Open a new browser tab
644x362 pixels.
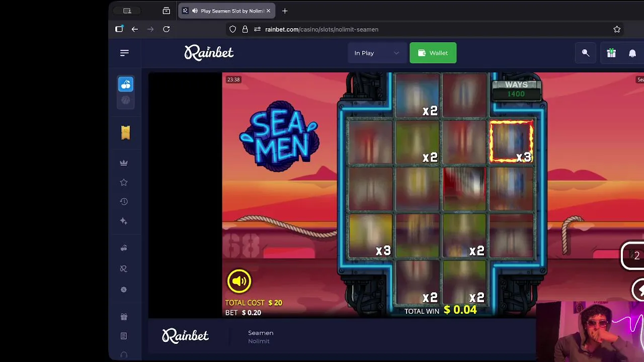[285, 11]
